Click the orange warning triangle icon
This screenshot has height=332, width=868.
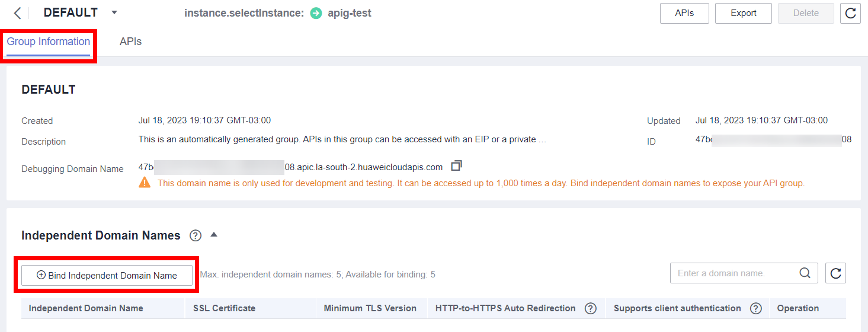145,183
